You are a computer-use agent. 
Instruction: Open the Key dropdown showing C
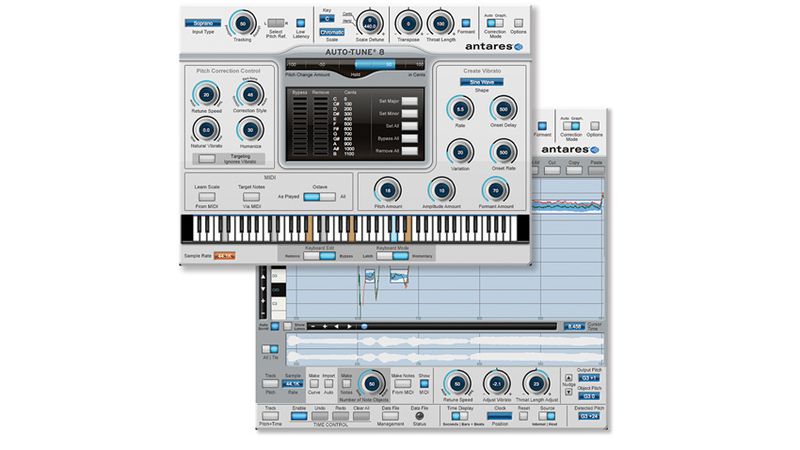[x=327, y=19]
